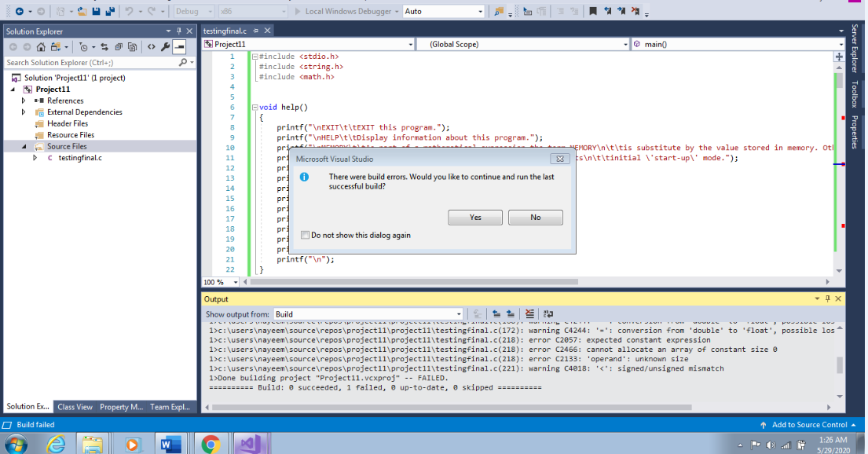868x454 pixels.
Task: Open Properties wrench icon
Action: 165,47
